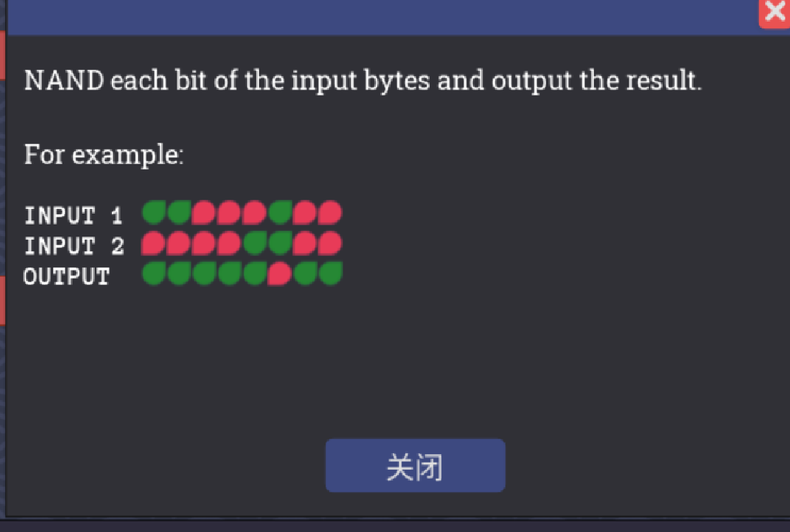The width and height of the screenshot is (790, 532).
Task: Dismiss the dialog with the X button
Action: pos(775,12)
